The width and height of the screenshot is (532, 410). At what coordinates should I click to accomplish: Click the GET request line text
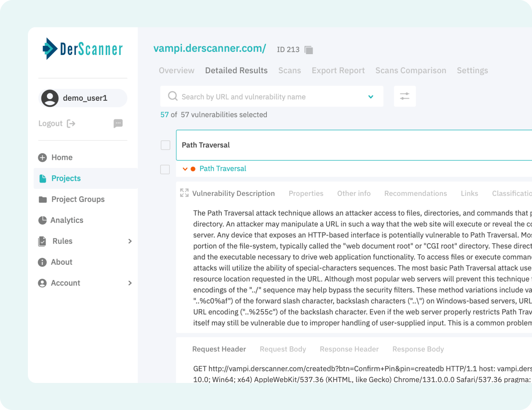coord(362,369)
